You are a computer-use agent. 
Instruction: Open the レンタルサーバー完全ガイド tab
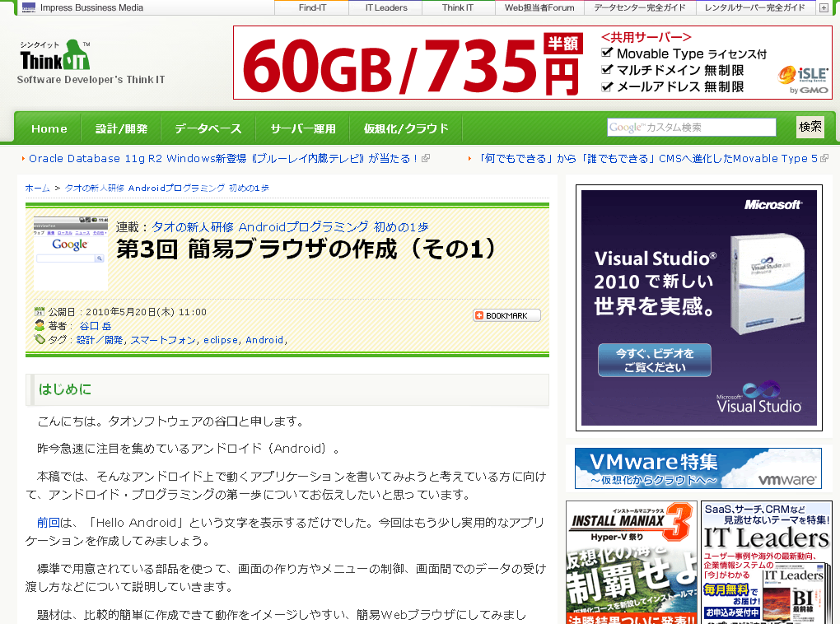pos(755,7)
